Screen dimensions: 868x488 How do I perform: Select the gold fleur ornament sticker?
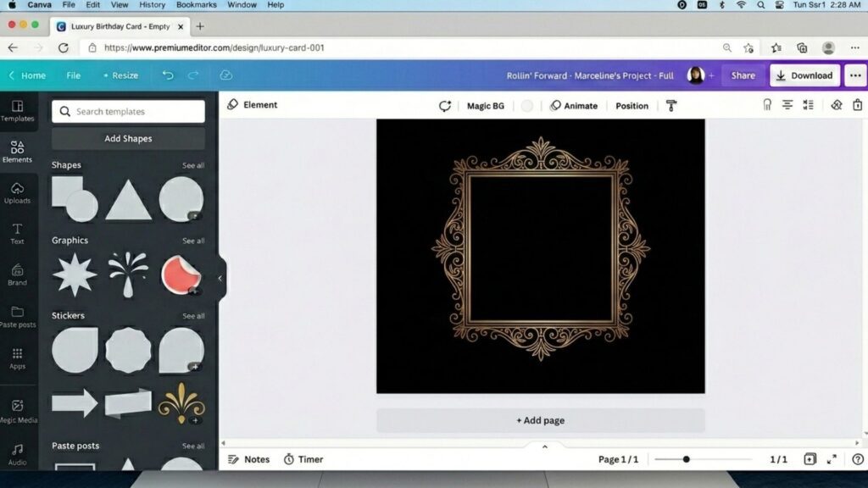181,402
